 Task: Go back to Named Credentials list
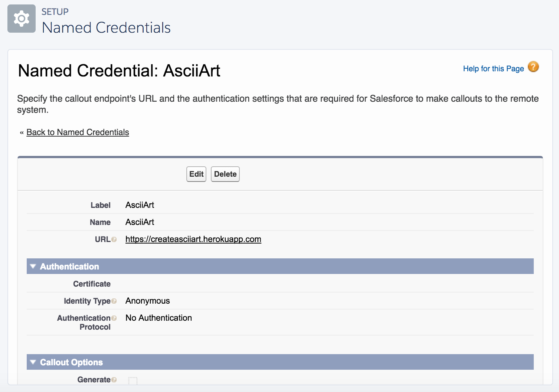point(78,132)
